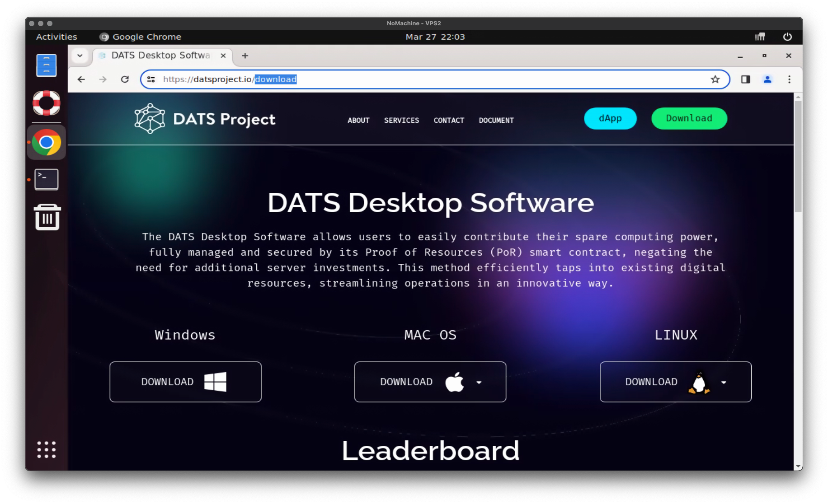Click the Windows logo download icon
Image resolution: width=828 pixels, height=504 pixels.
(x=215, y=382)
